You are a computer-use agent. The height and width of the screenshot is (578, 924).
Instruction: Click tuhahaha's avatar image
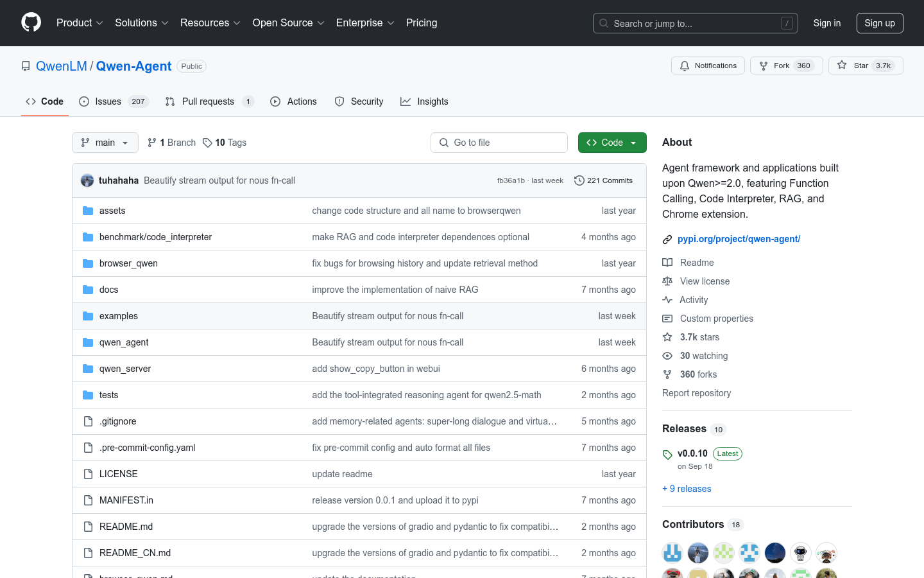(87, 180)
